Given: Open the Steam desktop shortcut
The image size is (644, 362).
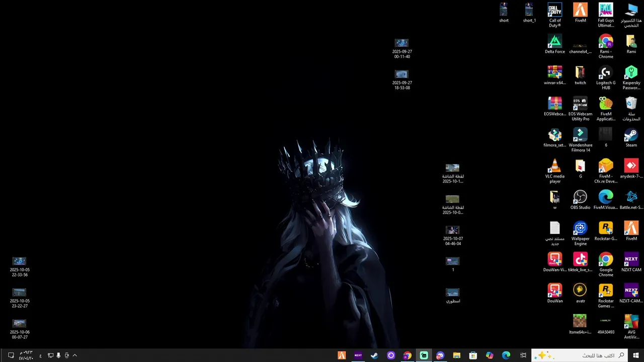Looking at the screenshot, I should (x=631, y=138).
